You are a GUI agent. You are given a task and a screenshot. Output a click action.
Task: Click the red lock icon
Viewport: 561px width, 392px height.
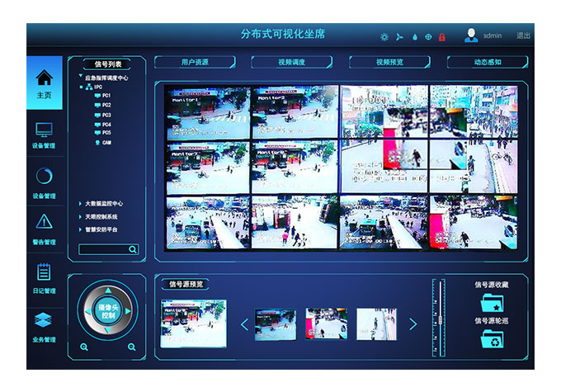click(x=442, y=37)
